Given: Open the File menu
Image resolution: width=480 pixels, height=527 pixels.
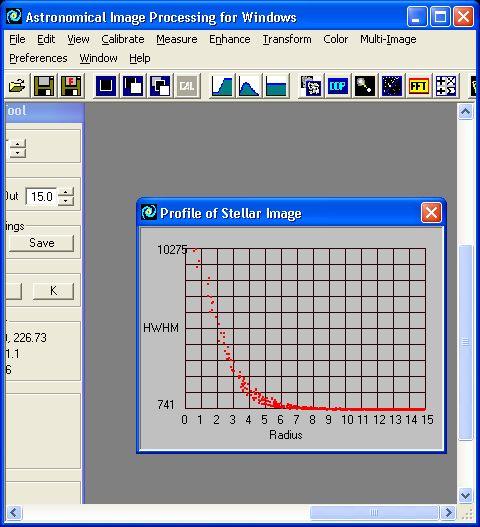Looking at the screenshot, I should pos(17,39).
